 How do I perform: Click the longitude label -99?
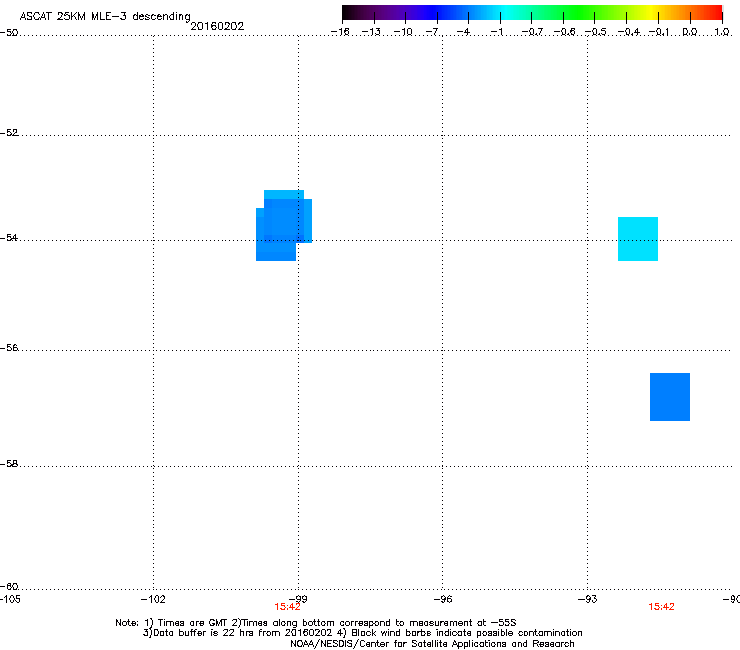point(298,599)
